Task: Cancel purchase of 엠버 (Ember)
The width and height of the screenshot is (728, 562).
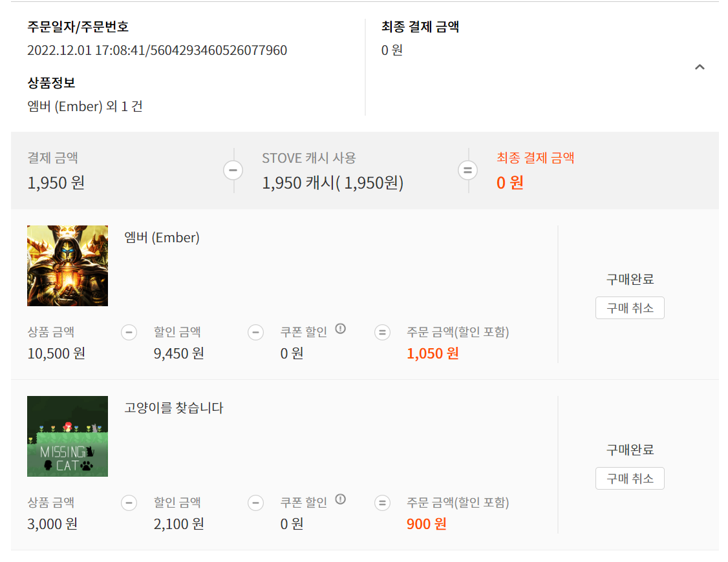Action: 630,308
